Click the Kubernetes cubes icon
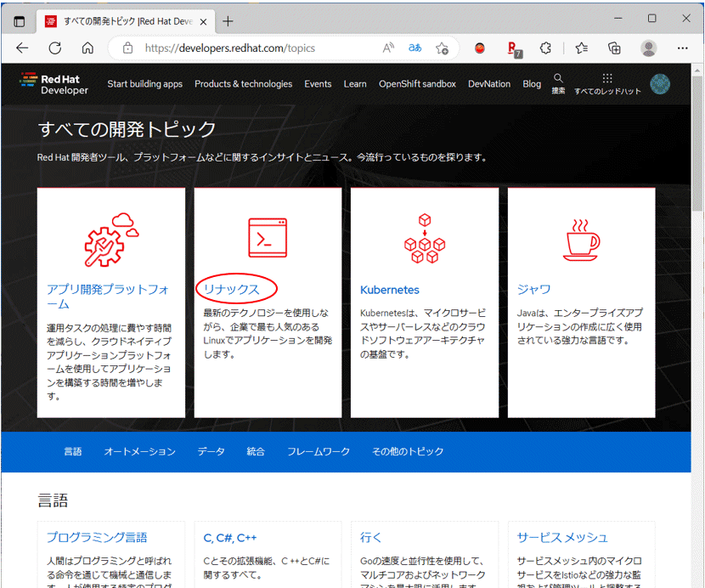Viewport: 705px width, 588px height. 425,239
